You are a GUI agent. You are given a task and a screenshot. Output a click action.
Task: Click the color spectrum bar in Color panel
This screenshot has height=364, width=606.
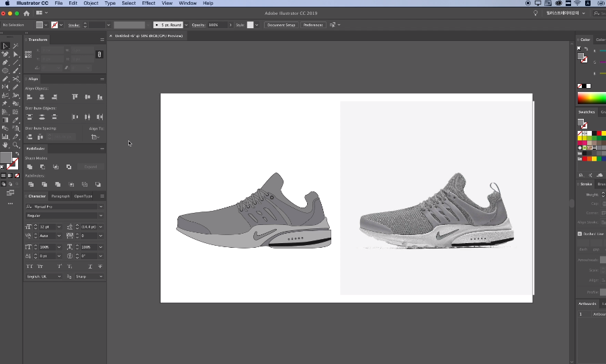[592, 98]
